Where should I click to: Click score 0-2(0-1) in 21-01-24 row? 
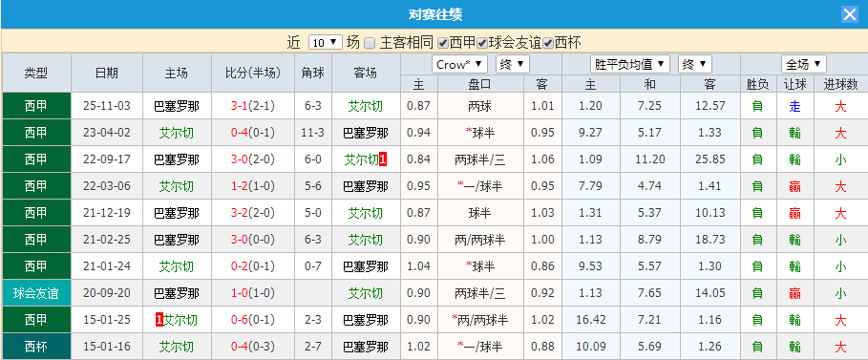coord(253,266)
